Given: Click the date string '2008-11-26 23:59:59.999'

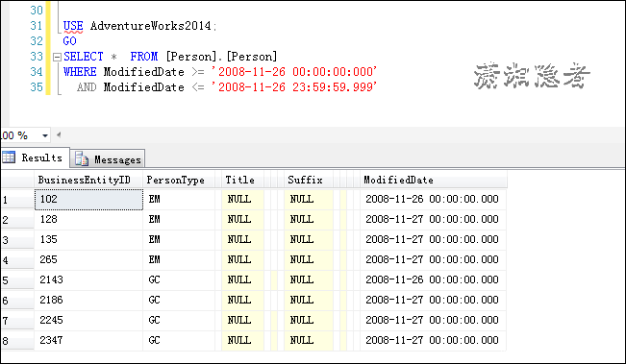Looking at the screenshot, I should coord(294,87).
